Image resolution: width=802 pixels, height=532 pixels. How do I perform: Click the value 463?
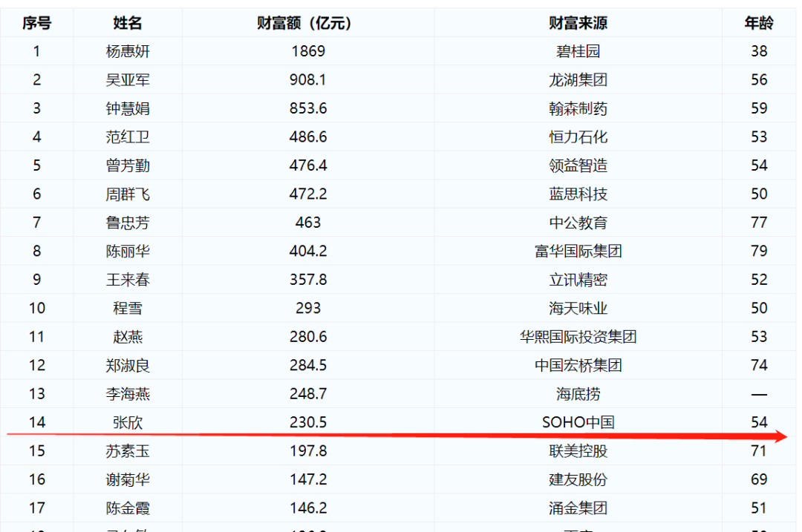coord(308,223)
